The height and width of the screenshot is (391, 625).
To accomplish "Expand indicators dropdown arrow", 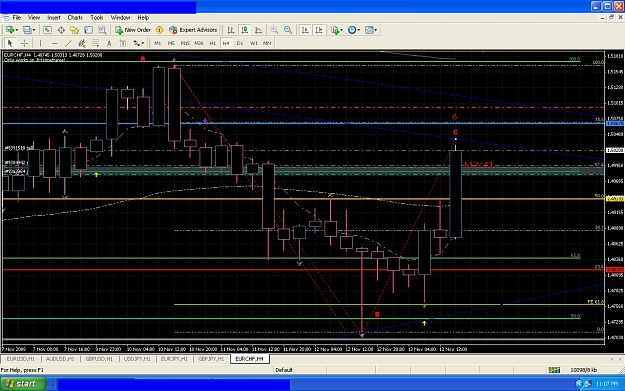I will 341,30.
